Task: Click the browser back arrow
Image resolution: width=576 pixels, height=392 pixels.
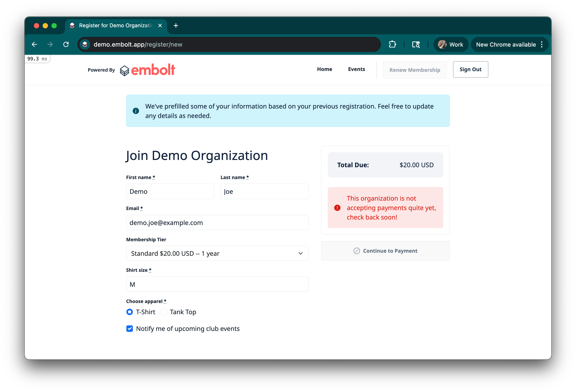Action: (x=35, y=44)
